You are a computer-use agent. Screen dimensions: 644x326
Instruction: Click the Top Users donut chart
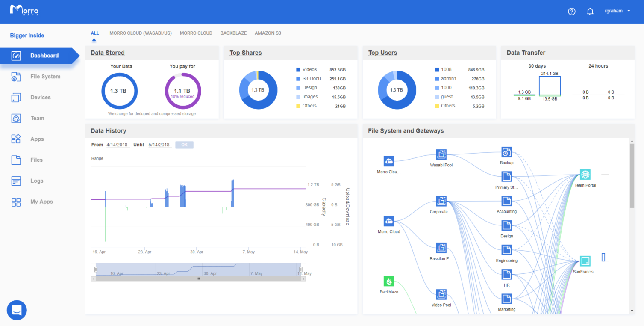pos(397,90)
